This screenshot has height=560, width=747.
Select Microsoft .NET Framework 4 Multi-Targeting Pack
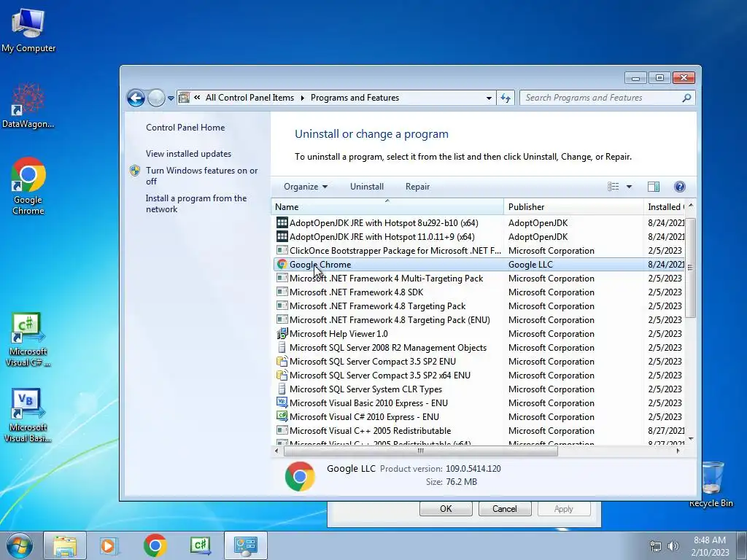(479, 278)
